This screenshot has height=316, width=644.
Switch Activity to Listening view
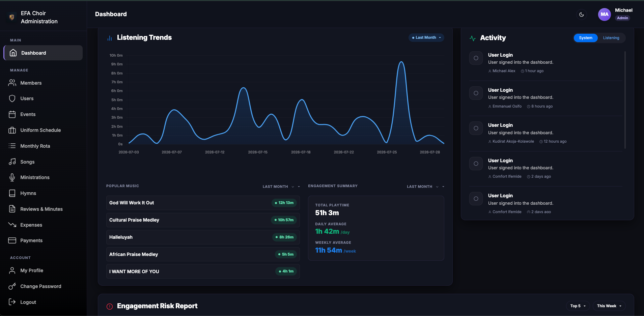coord(611,38)
